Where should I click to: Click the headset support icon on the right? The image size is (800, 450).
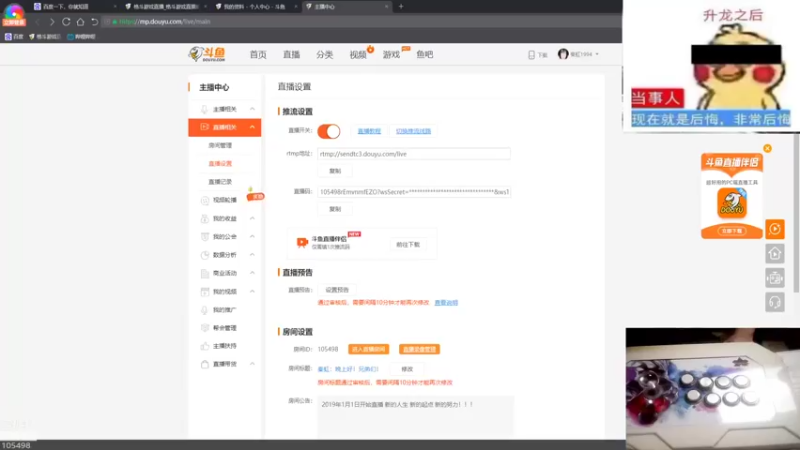click(774, 302)
